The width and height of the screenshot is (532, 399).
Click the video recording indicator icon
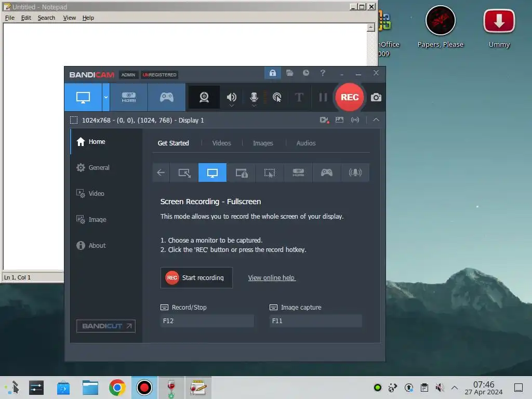[324, 120]
